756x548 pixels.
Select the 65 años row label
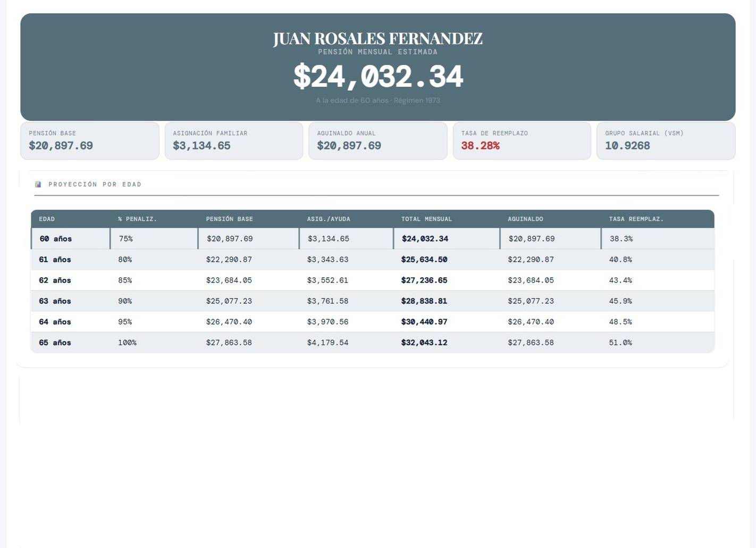pos(55,343)
